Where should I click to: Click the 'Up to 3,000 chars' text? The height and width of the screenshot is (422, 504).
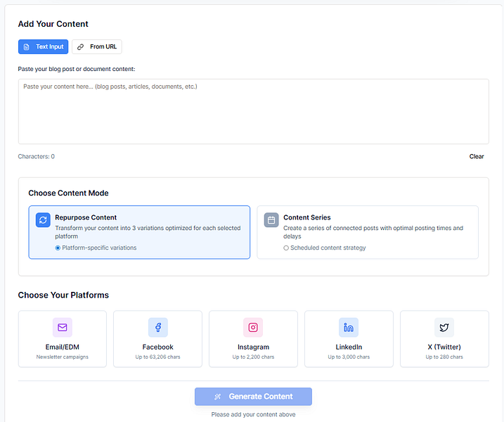pos(349,357)
